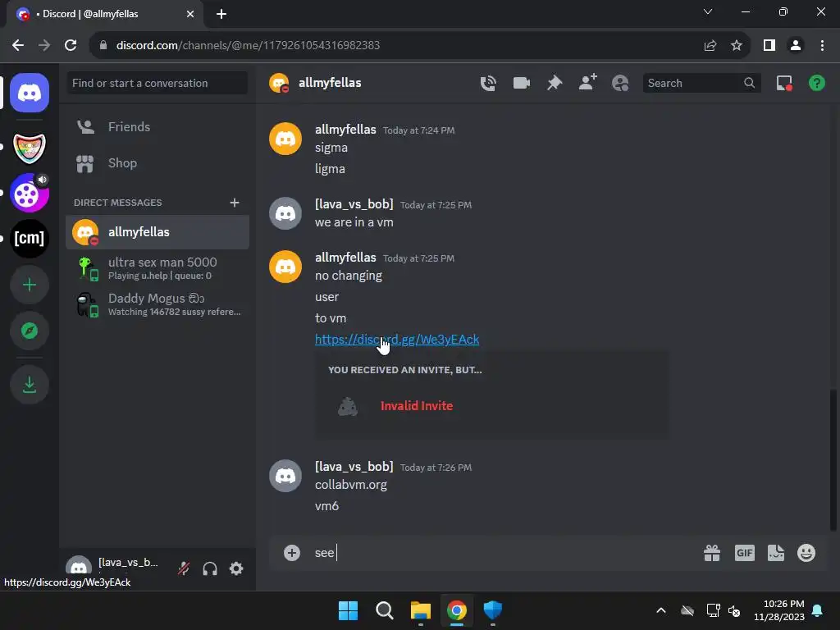Click [lava_vs_bob] username on 7:26 PM message
The width and height of the screenshot is (840, 630).
[x=354, y=467]
